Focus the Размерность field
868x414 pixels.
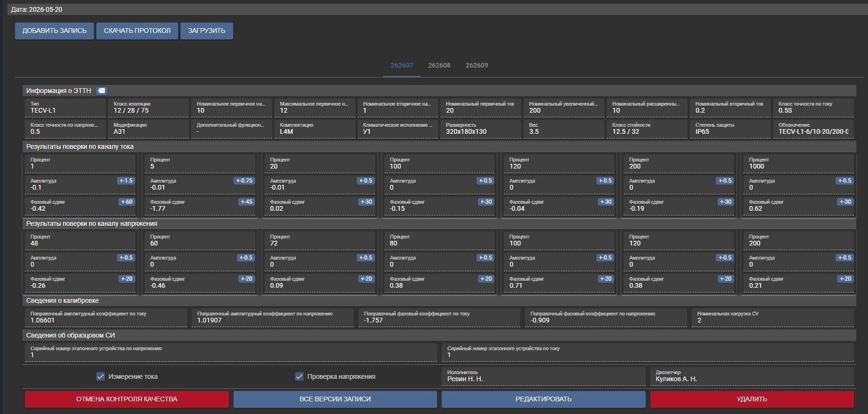coord(481,129)
